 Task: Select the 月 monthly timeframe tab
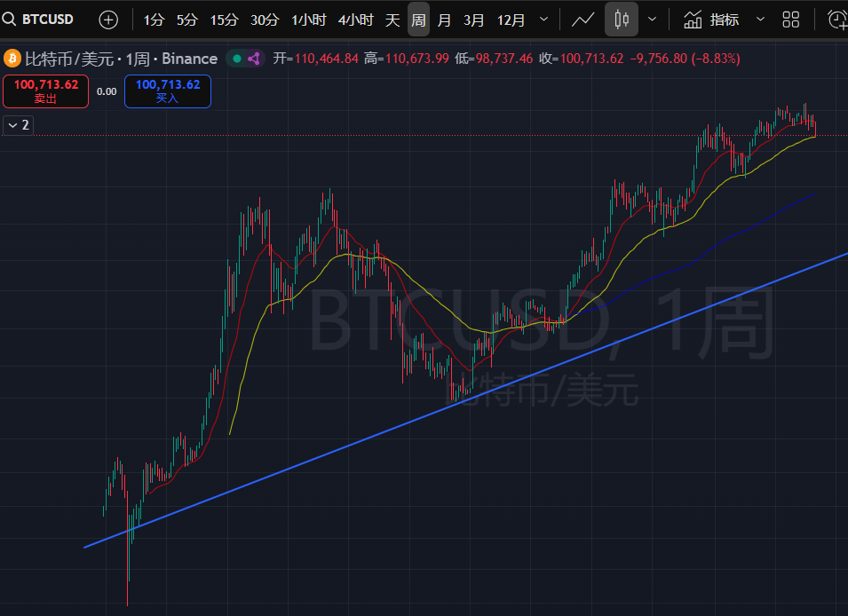coord(444,20)
